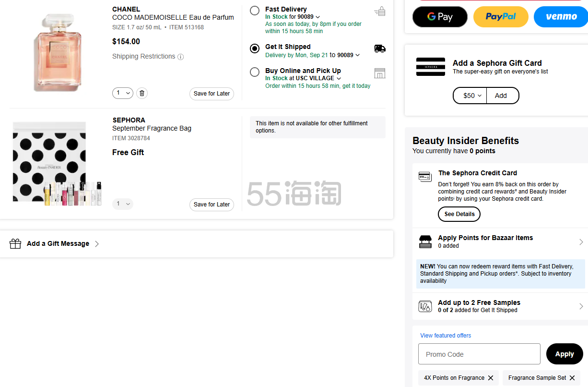588x387 pixels.
Task: Open quantity dropdown for Chanel perfume
Action: click(x=123, y=93)
